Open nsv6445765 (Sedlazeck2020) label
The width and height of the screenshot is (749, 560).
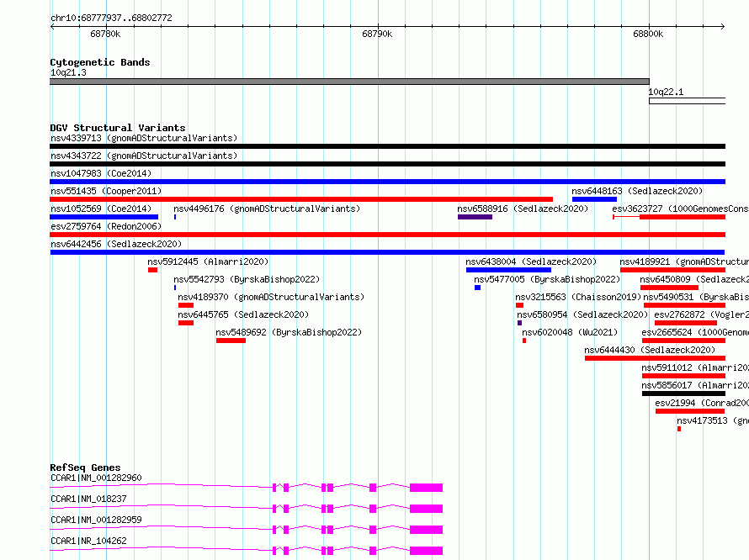pyautogui.click(x=243, y=314)
